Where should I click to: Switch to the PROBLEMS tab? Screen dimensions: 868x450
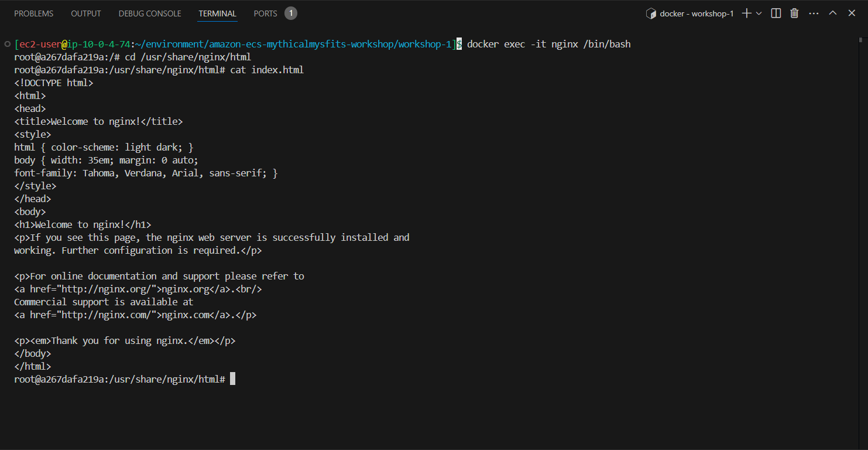(x=33, y=13)
